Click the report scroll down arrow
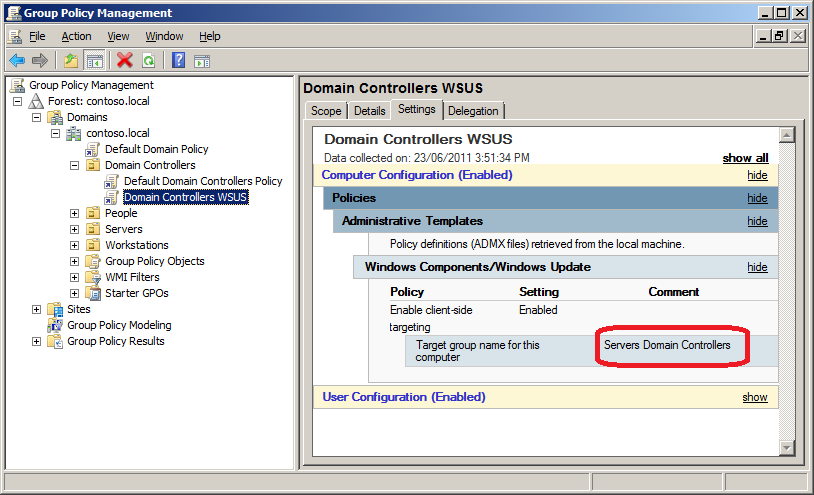The width and height of the screenshot is (814, 495). pyautogui.click(x=786, y=447)
